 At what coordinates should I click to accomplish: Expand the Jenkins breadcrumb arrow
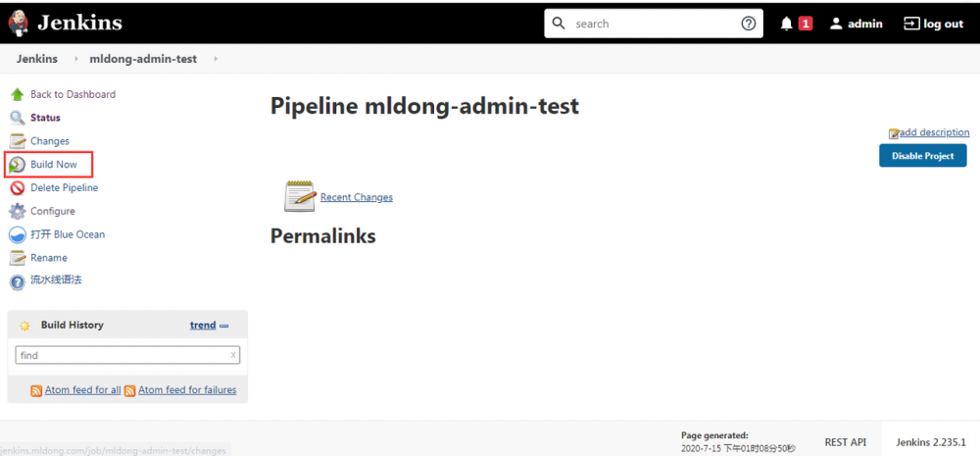tap(73, 59)
